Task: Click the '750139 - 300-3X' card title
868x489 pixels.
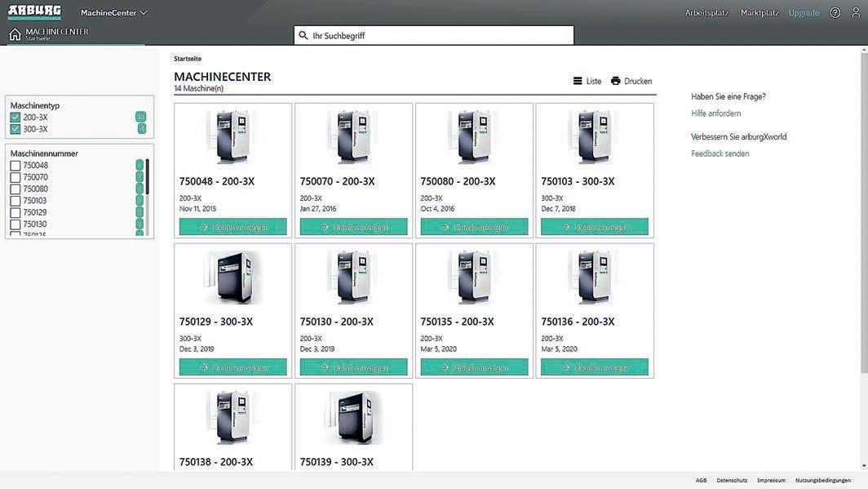Action: 337,462
